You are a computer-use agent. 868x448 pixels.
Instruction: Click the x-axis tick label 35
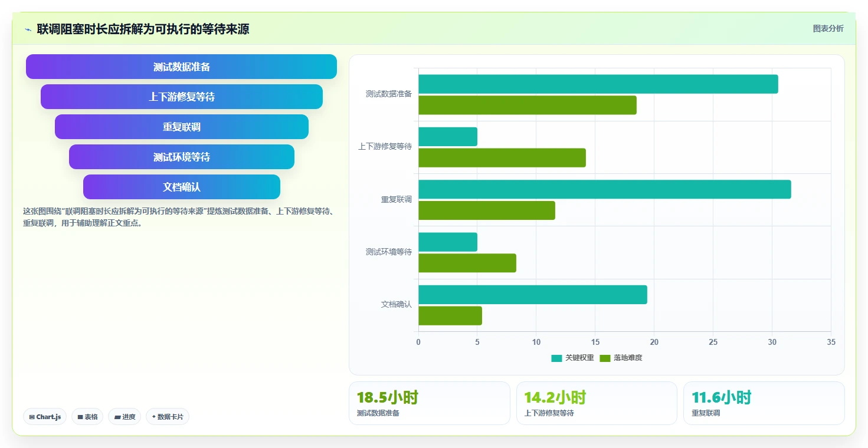(831, 342)
